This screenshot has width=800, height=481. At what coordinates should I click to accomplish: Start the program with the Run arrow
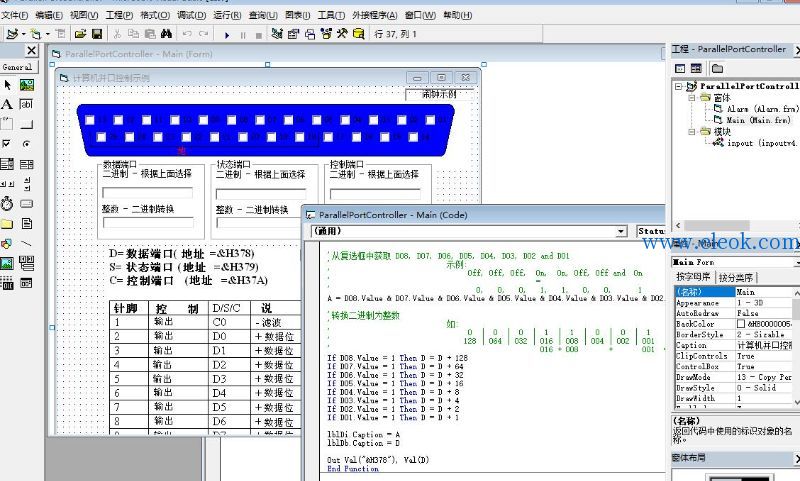pyautogui.click(x=227, y=35)
